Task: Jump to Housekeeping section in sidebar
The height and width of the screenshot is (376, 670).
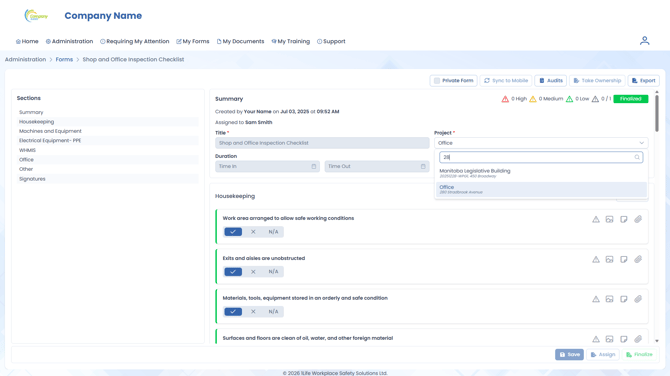Action: (x=107, y=122)
